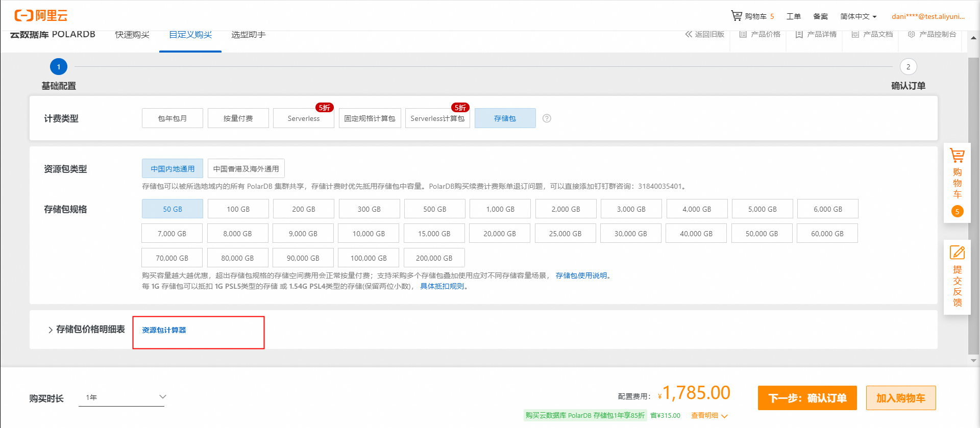The height and width of the screenshot is (428, 980).
Task: Expand the 存储包价格明细表 section
Action: coord(86,330)
